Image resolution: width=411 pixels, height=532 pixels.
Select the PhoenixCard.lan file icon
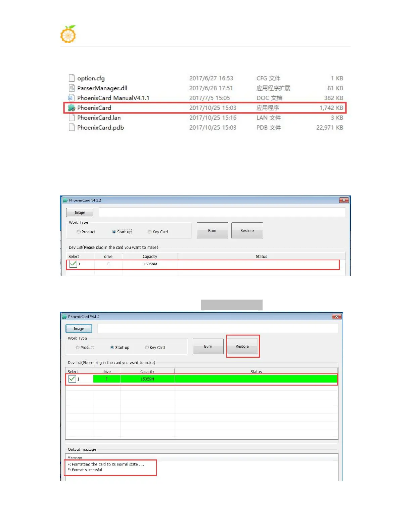coord(71,118)
